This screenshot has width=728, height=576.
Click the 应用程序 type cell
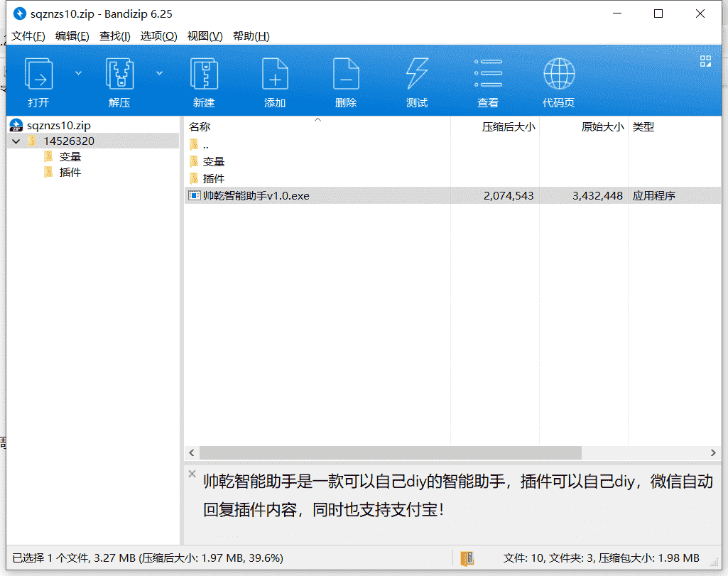653,196
